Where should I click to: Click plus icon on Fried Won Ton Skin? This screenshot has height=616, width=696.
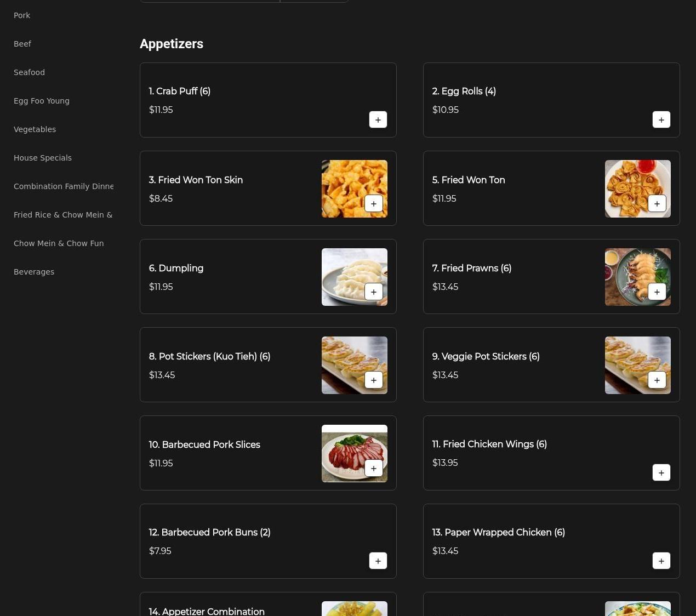click(x=373, y=203)
